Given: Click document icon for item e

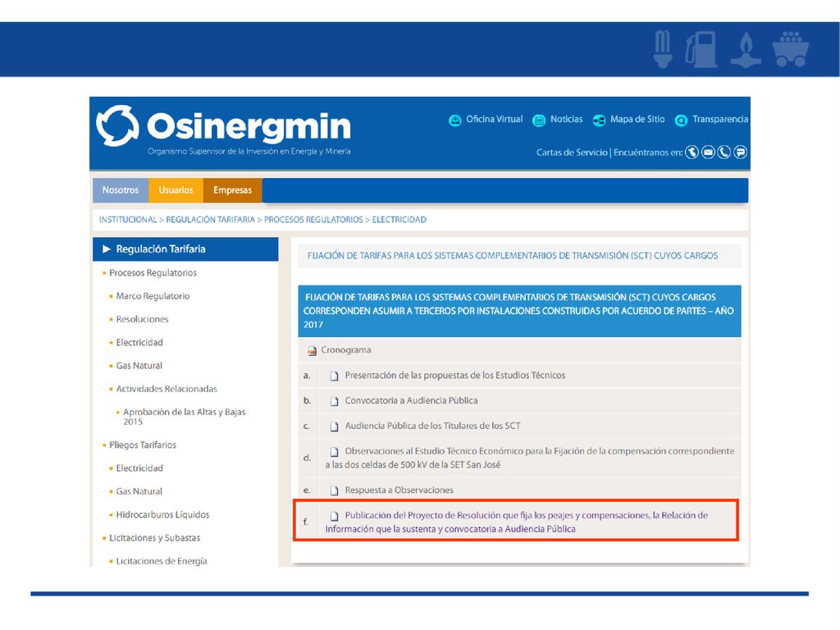Looking at the screenshot, I should pyautogui.click(x=335, y=491).
